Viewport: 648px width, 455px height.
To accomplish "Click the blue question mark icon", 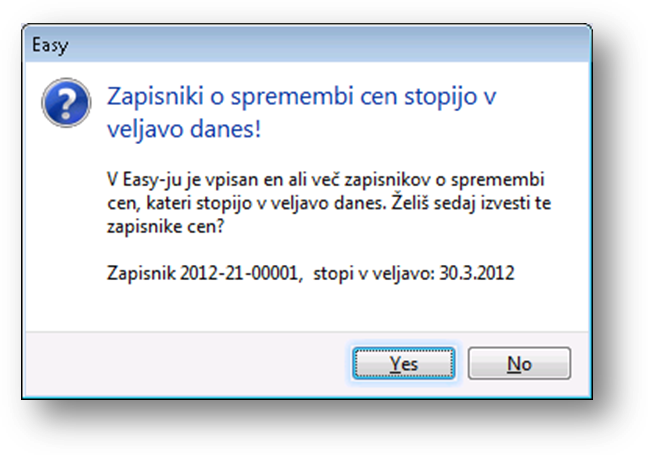I will (x=66, y=102).
